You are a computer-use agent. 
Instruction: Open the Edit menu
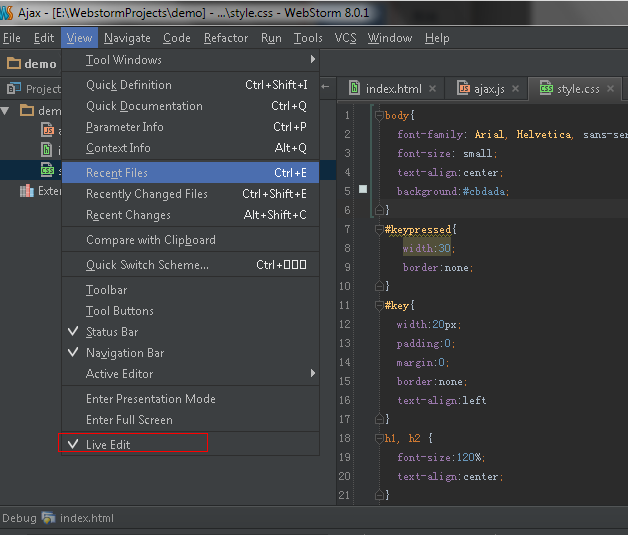[x=44, y=38]
